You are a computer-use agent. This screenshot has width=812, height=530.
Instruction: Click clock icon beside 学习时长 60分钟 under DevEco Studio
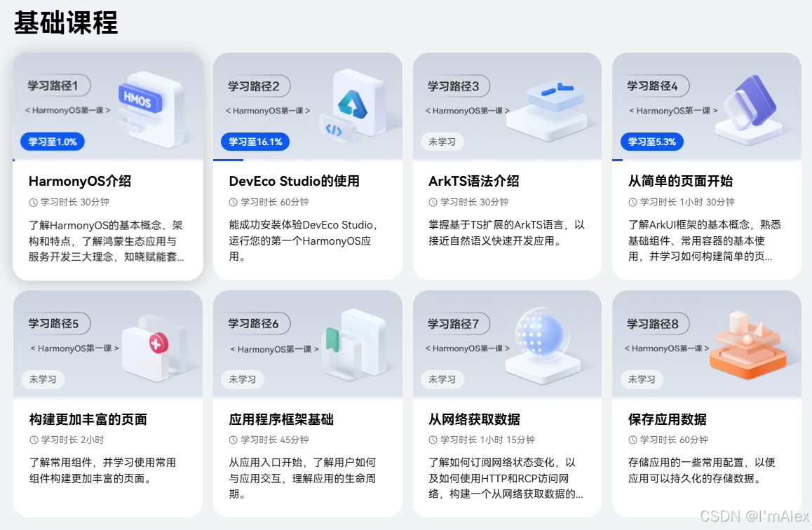pyautogui.click(x=233, y=203)
